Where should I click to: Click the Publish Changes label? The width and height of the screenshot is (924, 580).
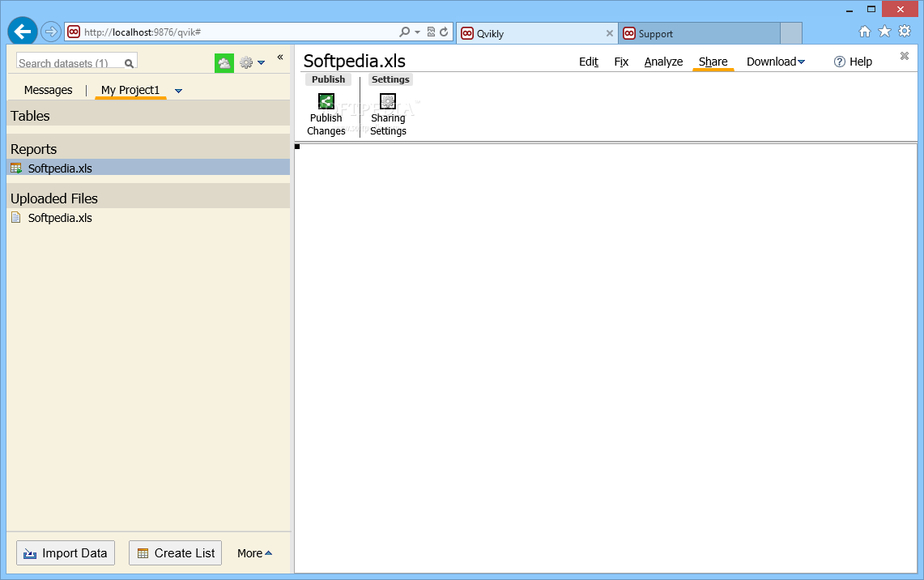[x=326, y=125]
